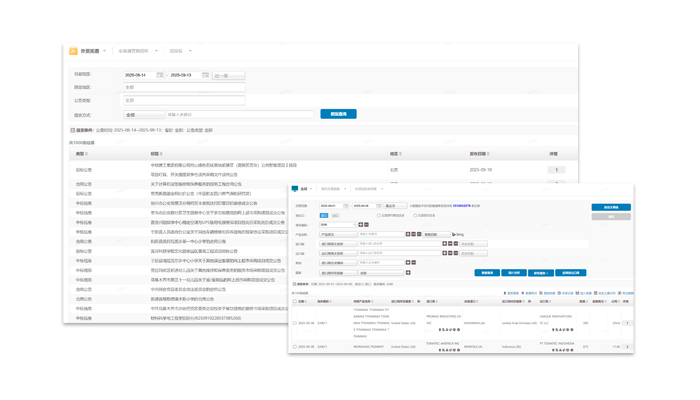The width and height of the screenshot is (700, 400).
Task: Click the detail button on first tender row
Action: click(556, 170)
